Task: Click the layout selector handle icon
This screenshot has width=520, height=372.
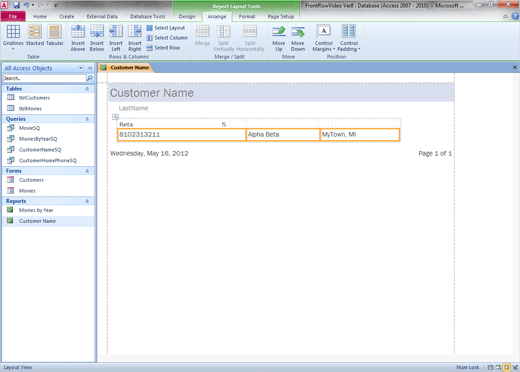Action: point(115,117)
